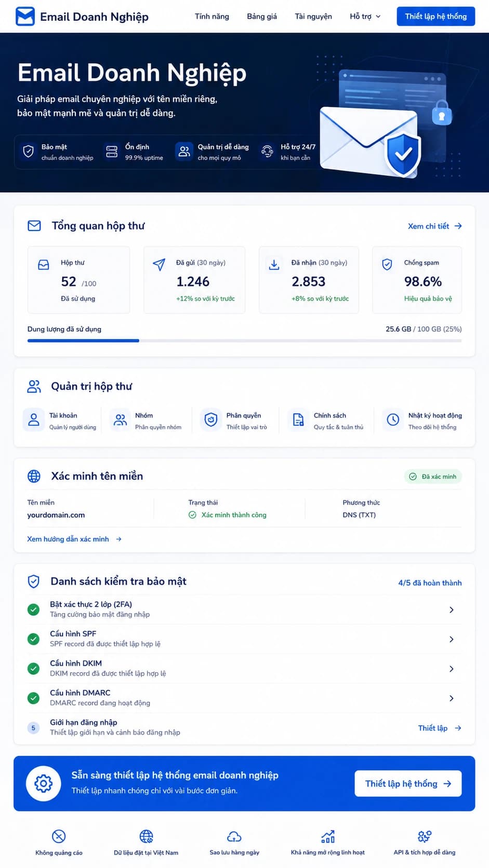This screenshot has width=489, height=868.
Task: Open the Phân quyền shield icon
Action: [x=210, y=419]
